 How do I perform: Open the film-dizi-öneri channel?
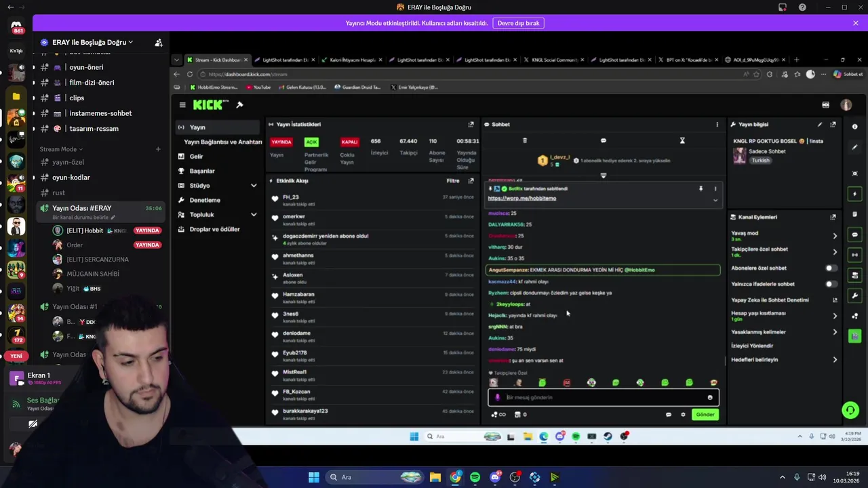click(x=92, y=83)
